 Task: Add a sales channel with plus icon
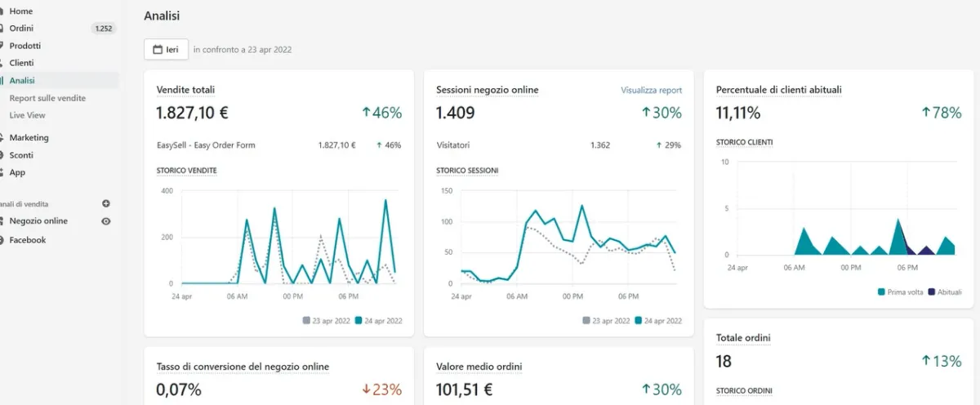point(106,203)
